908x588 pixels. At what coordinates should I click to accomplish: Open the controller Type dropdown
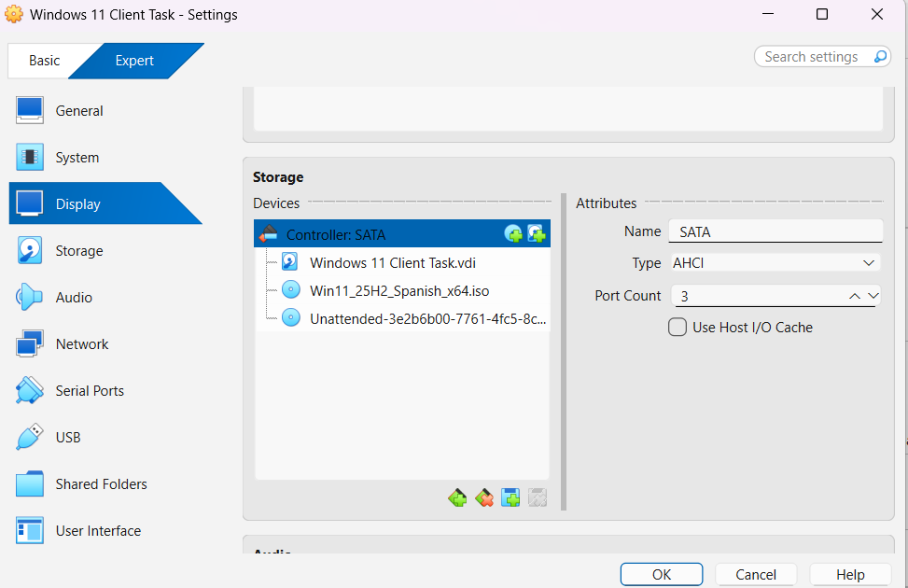(775, 263)
